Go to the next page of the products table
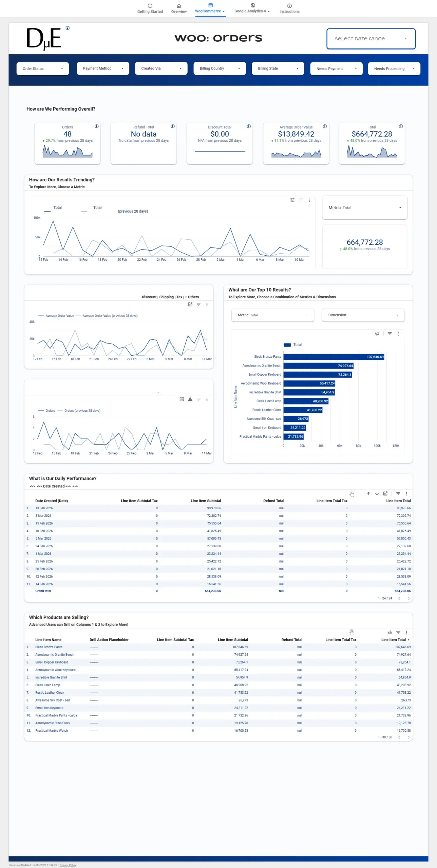The image size is (437, 868). click(x=408, y=737)
